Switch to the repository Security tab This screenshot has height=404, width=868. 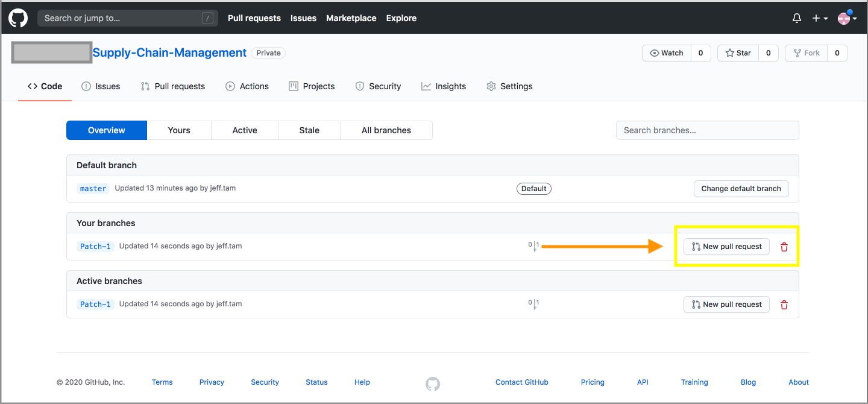pyautogui.click(x=378, y=86)
